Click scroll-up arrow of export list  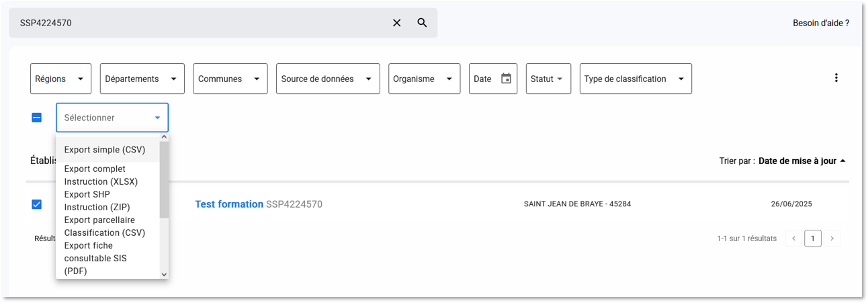pos(164,137)
